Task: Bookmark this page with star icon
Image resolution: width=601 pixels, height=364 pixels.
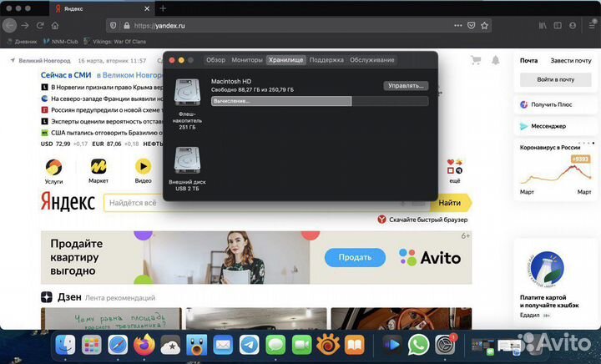Action: tap(484, 25)
